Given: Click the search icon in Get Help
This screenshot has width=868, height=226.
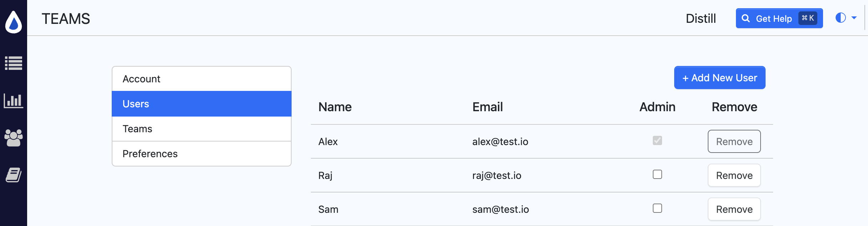Looking at the screenshot, I should click(746, 18).
